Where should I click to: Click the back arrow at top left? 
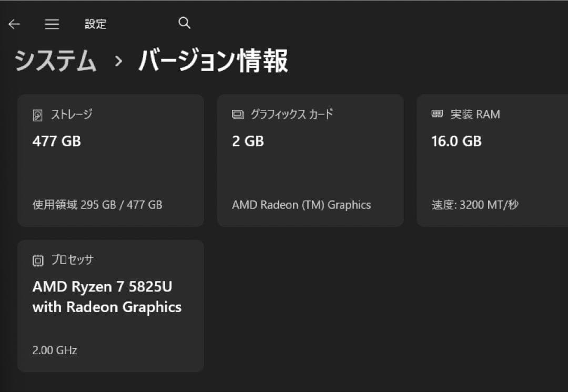[14, 24]
